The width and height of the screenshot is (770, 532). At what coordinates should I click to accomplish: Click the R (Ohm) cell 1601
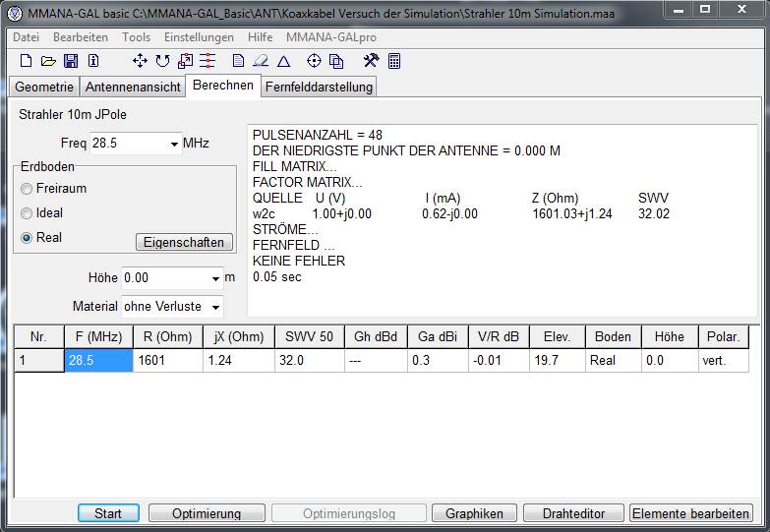168,361
